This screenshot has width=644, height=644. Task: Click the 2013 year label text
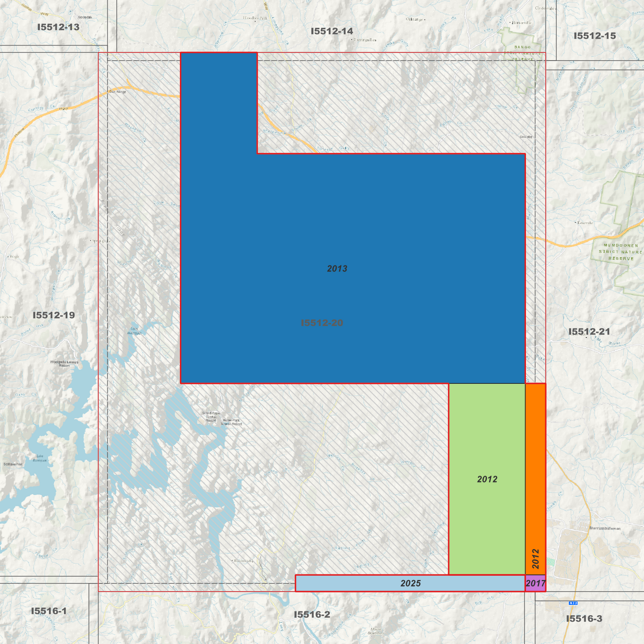(337, 269)
